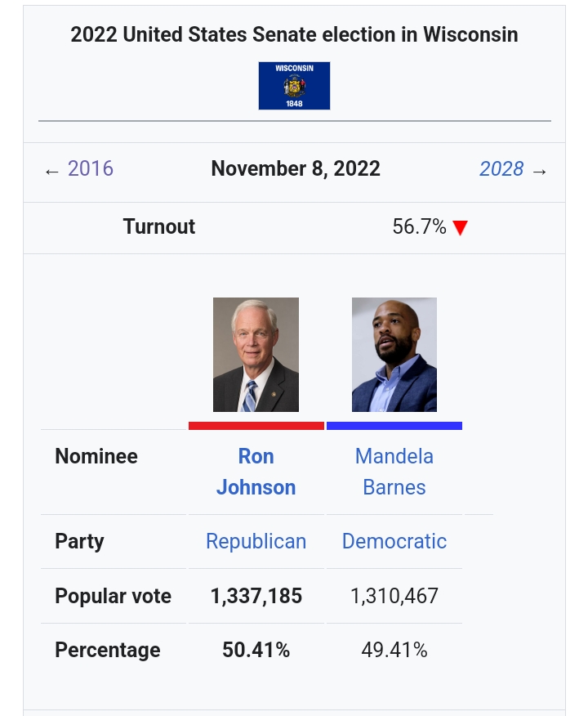The width and height of the screenshot is (588, 716).
Task: Click the 56.7% turnout value
Action: coord(419,227)
